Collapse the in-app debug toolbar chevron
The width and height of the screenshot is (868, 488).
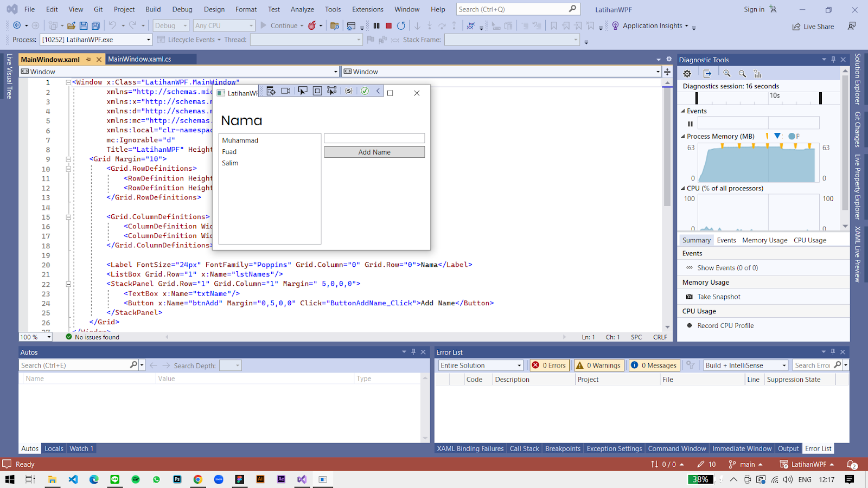pos(378,91)
